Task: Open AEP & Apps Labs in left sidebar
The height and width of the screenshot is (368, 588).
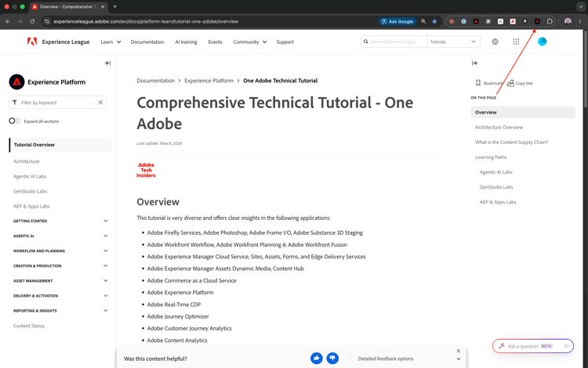Action: tap(31, 206)
